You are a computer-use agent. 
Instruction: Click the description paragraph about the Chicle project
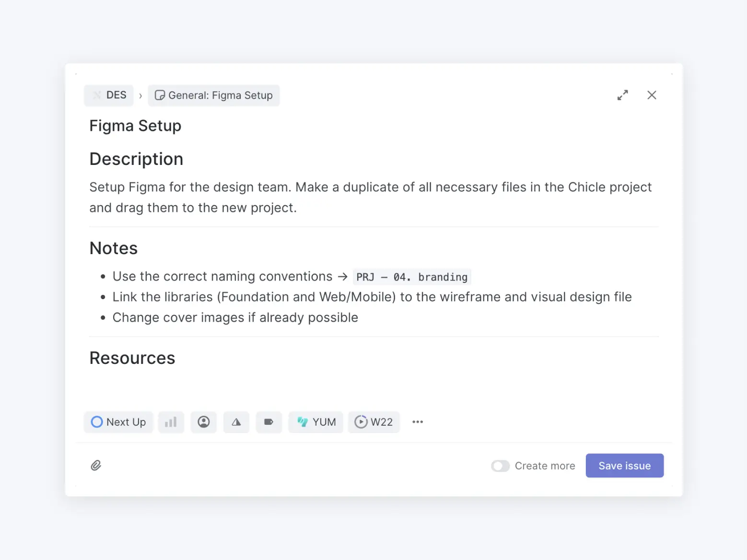coord(370,197)
